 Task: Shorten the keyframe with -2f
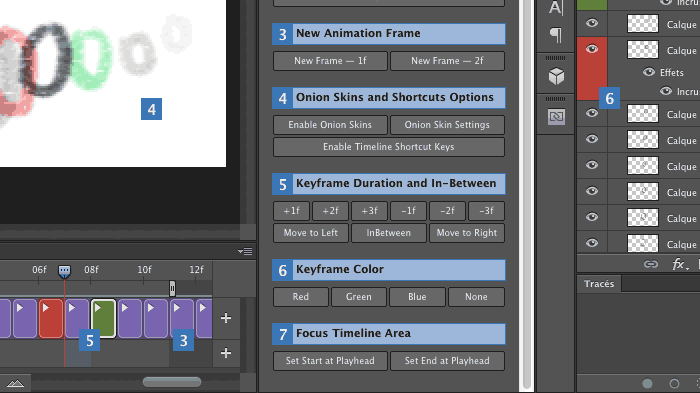[447, 211]
